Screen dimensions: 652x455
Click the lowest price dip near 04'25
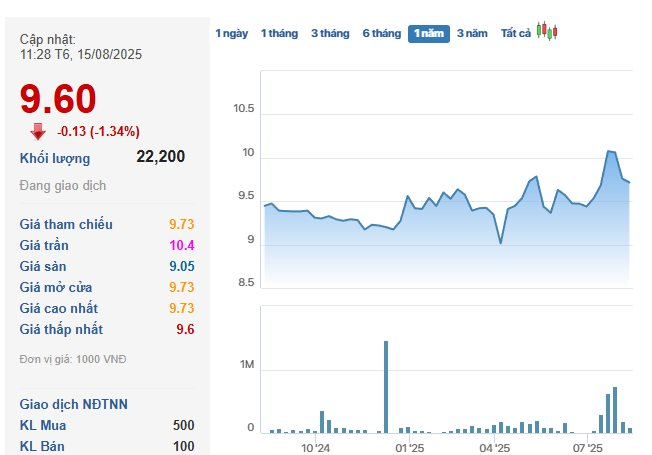pyautogui.click(x=500, y=242)
